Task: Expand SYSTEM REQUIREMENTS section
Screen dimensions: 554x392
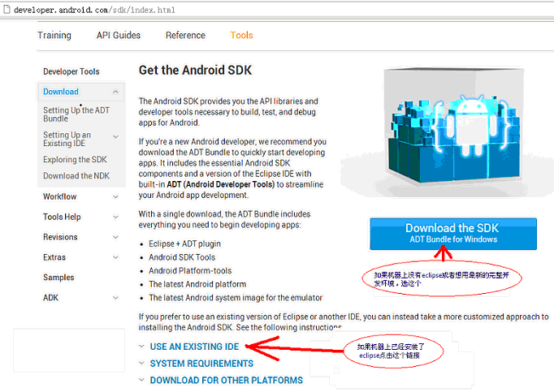Action: pyautogui.click(x=201, y=364)
